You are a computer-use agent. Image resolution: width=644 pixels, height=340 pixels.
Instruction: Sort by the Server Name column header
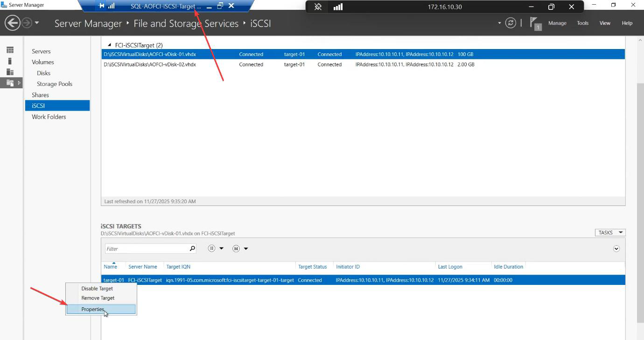pos(143,267)
